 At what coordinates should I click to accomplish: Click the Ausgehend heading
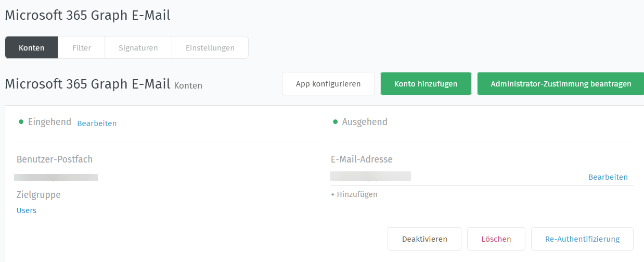365,122
